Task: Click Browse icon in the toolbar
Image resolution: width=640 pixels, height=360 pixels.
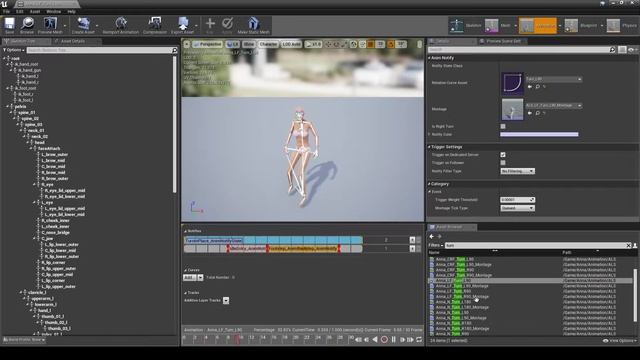Action: tap(27, 25)
